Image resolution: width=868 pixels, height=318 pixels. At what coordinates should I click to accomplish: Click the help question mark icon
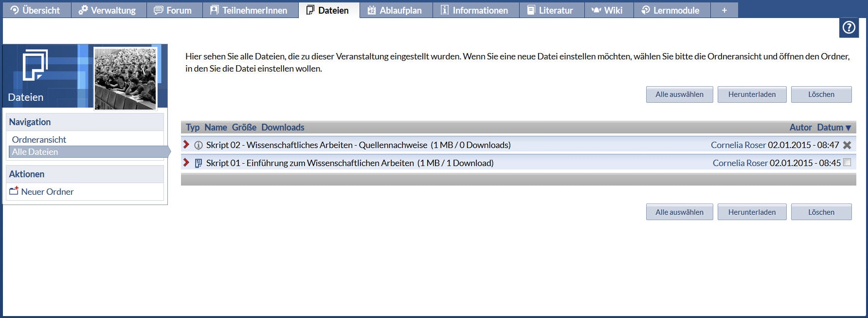pyautogui.click(x=849, y=28)
